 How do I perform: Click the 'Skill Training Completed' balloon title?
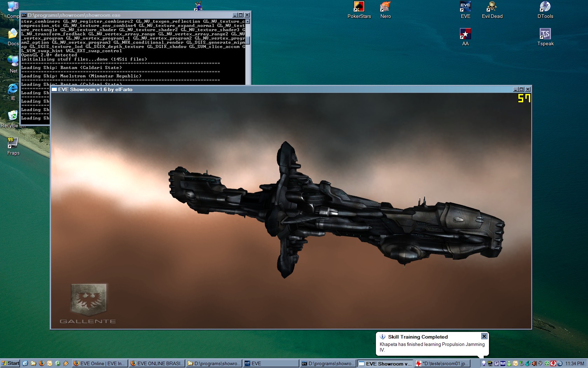point(418,337)
